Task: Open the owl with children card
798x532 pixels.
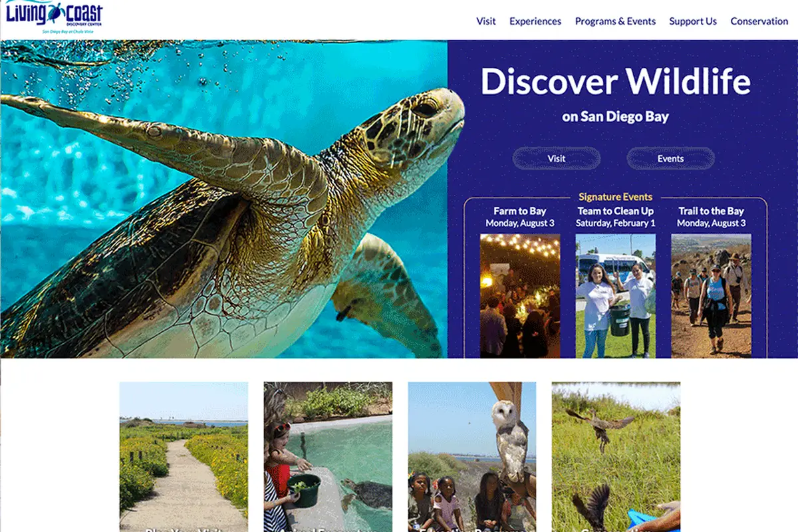Action: 472,457
